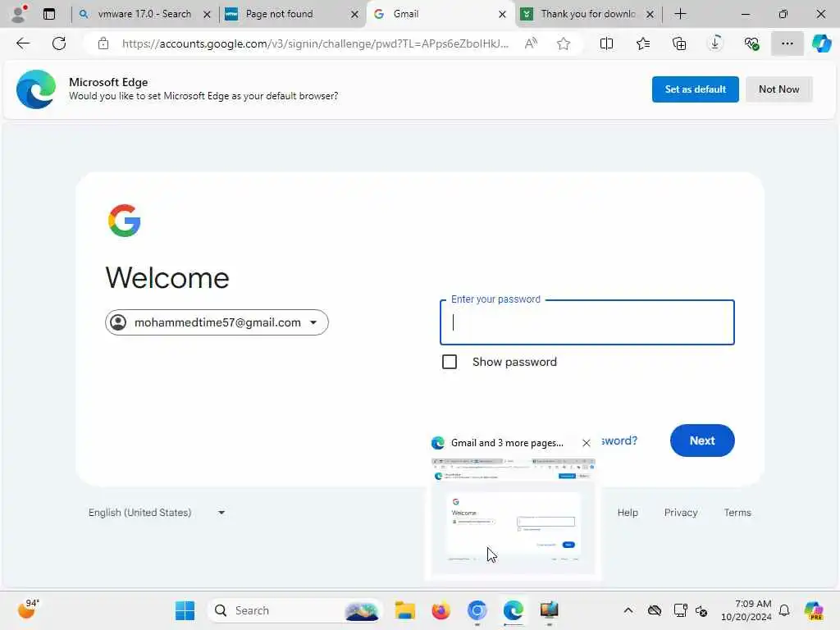Open the Privacy link
This screenshot has height=630, width=840.
pos(680,513)
